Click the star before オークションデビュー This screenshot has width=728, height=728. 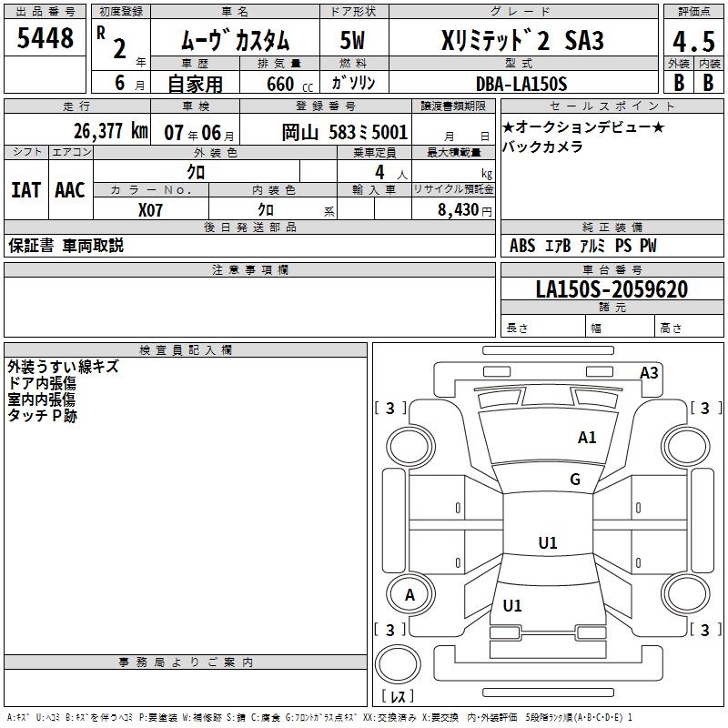509,128
